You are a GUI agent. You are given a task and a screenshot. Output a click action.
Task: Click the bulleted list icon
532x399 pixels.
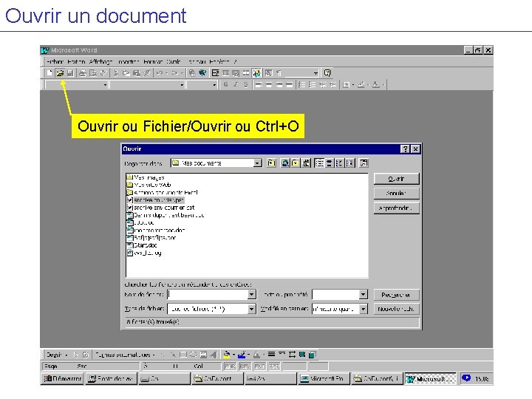click(312, 84)
